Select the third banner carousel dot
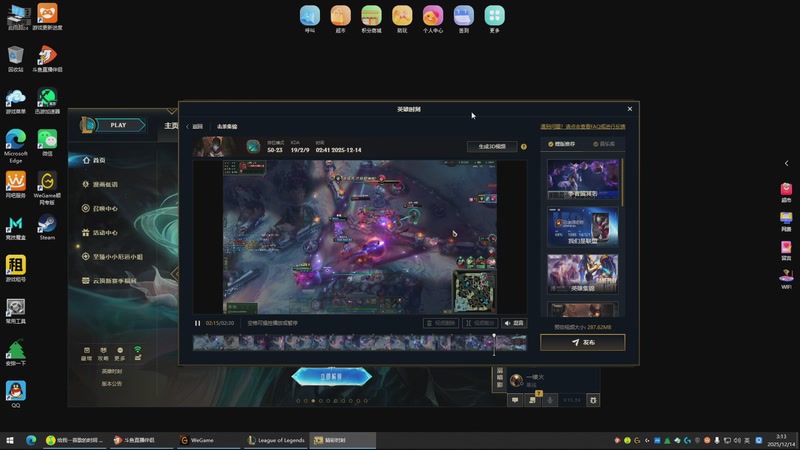Image resolution: width=800 pixels, height=450 pixels. pos(313,401)
